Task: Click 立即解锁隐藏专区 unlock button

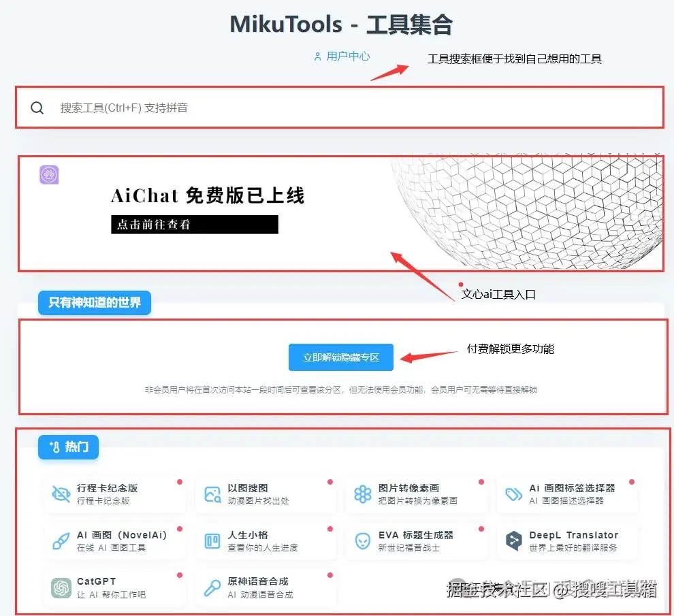Action: [341, 357]
